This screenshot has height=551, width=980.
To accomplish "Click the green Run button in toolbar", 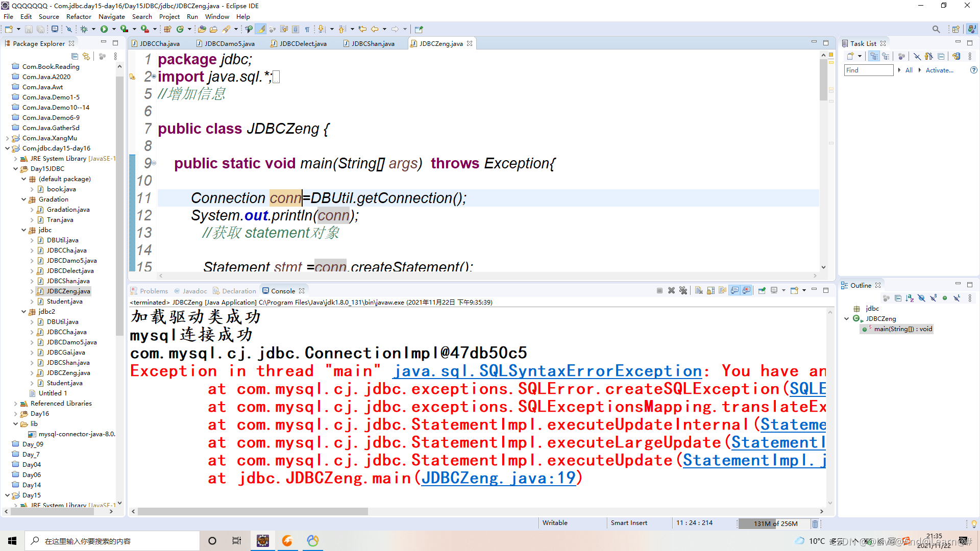I will coord(104,29).
